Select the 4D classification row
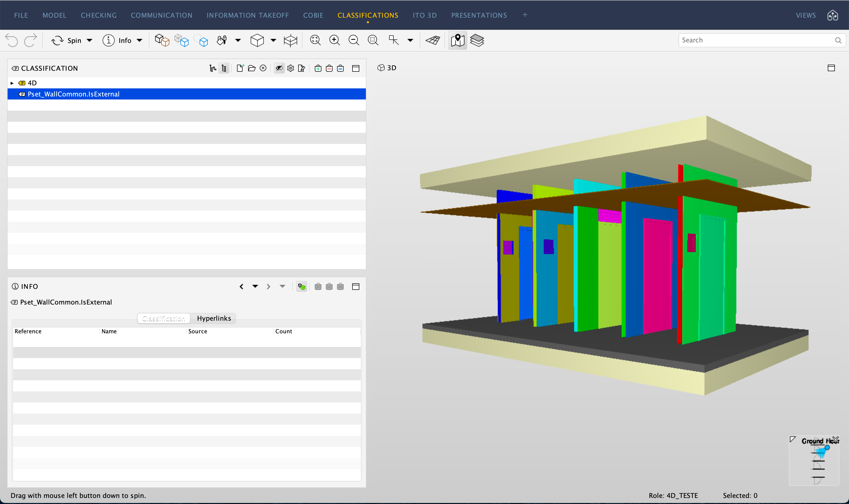849x504 pixels. click(x=186, y=83)
